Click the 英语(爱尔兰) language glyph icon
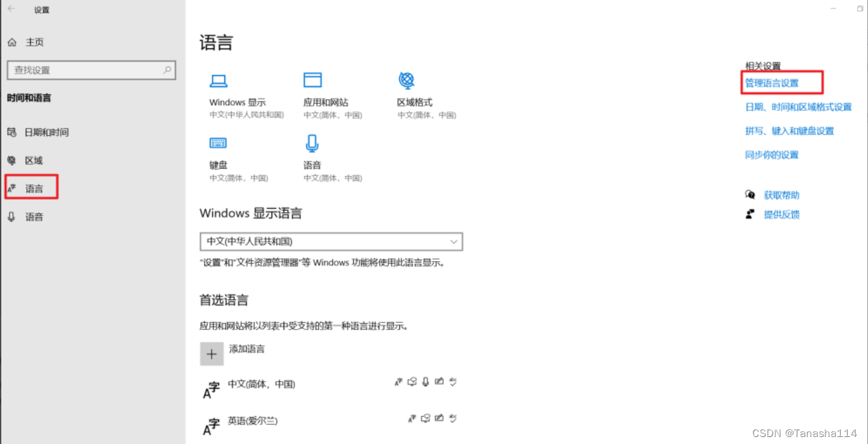Screen dimensions: 868x444 [x=211, y=427]
